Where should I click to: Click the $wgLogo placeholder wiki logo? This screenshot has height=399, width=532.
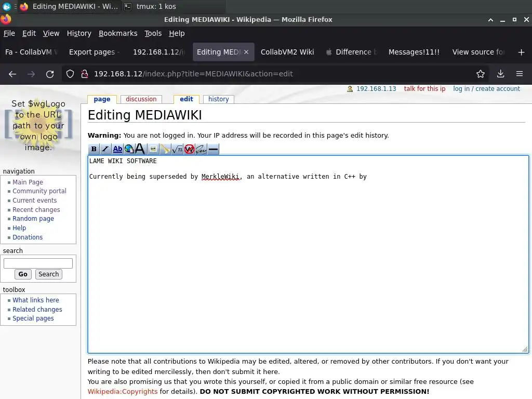click(x=38, y=126)
